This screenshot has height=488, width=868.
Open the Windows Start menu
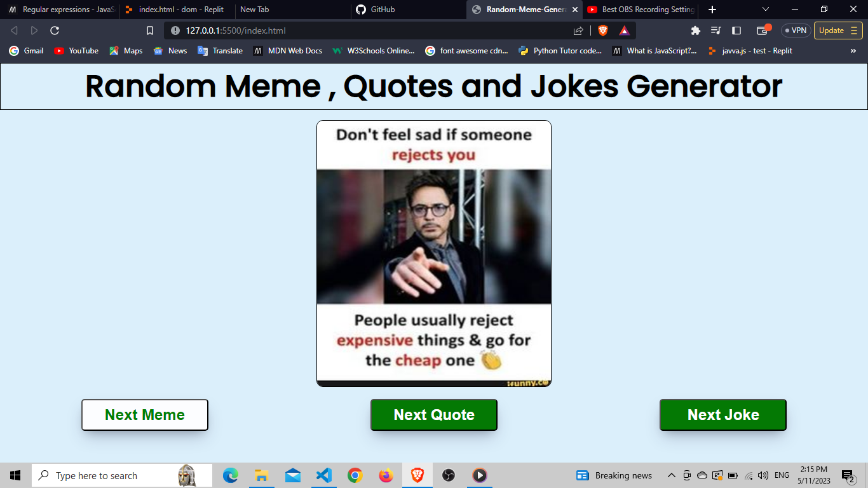click(15, 475)
